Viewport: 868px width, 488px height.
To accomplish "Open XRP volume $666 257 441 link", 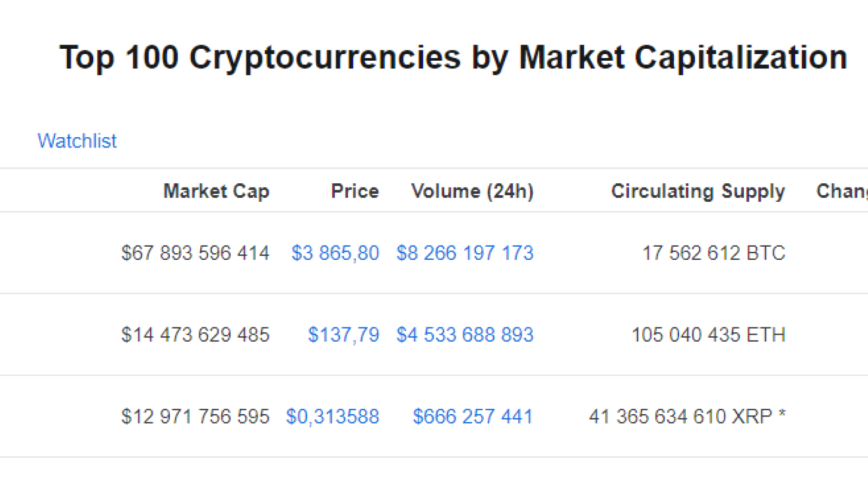I will [x=473, y=417].
